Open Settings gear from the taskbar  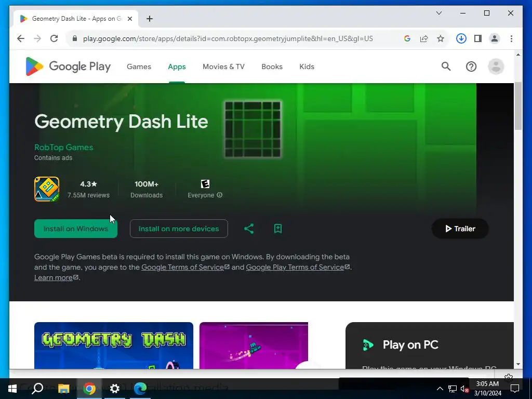pos(115,389)
